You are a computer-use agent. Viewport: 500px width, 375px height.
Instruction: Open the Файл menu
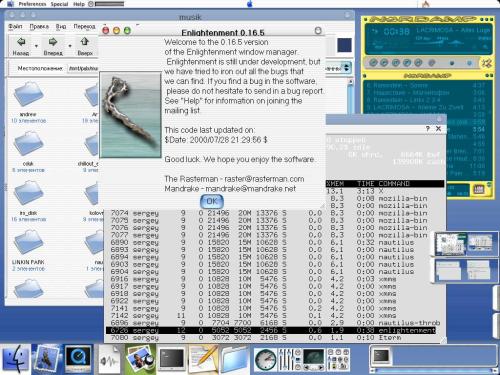(x=15, y=26)
